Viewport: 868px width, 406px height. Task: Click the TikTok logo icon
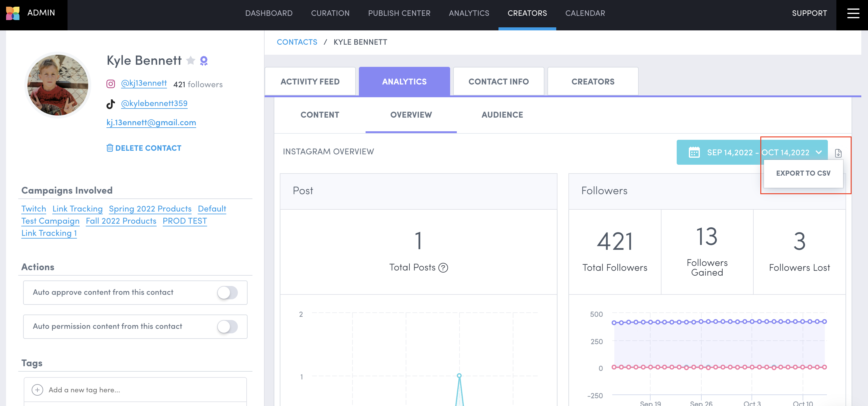click(110, 104)
